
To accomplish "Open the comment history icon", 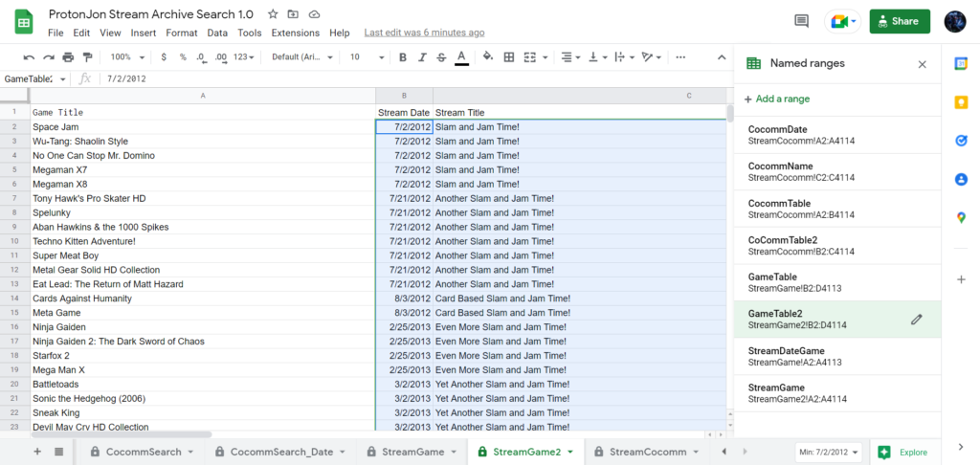I will [x=801, y=21].
